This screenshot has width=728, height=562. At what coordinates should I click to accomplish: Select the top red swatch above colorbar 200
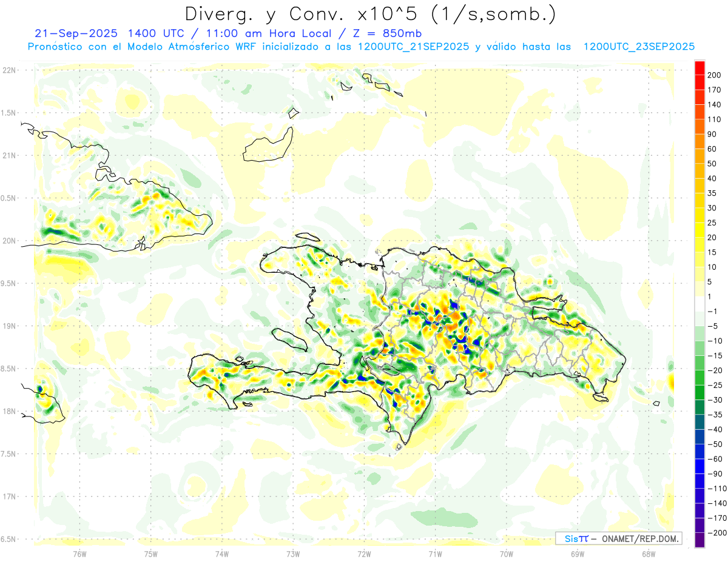tap(699, 68)
